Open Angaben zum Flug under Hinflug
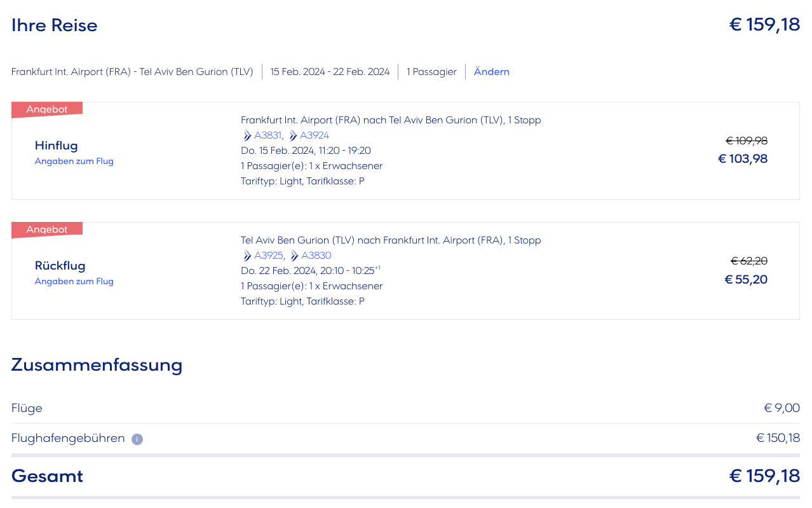Image resolution: width=812 pixels, height=508 pixels. [74, 161]
